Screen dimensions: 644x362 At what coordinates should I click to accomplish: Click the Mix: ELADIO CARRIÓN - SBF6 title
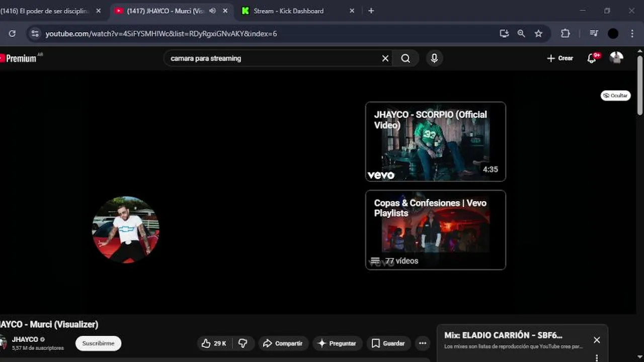pyautogui.click(x=503, y=335)
